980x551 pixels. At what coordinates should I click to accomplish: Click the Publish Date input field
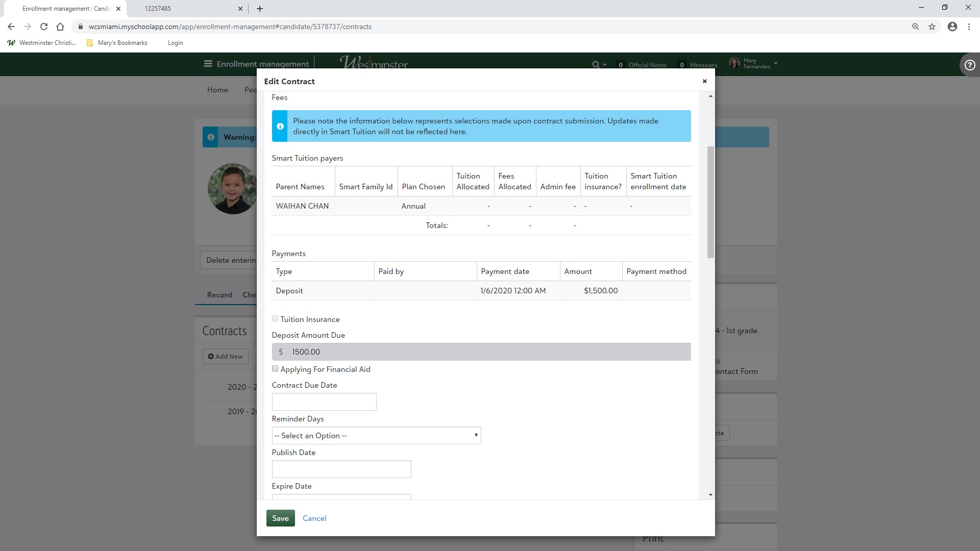(x=341, y=469)
